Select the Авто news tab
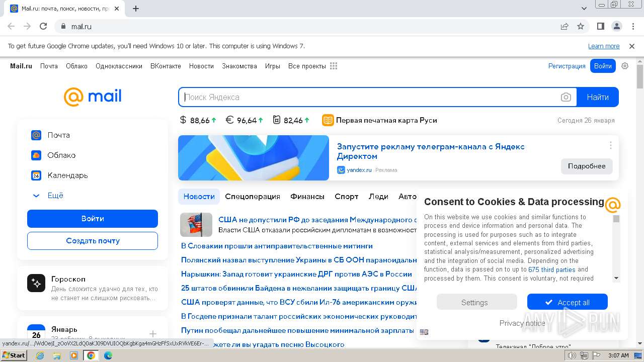The height and width of the screenshot is (362, 644). click(408, 197)
